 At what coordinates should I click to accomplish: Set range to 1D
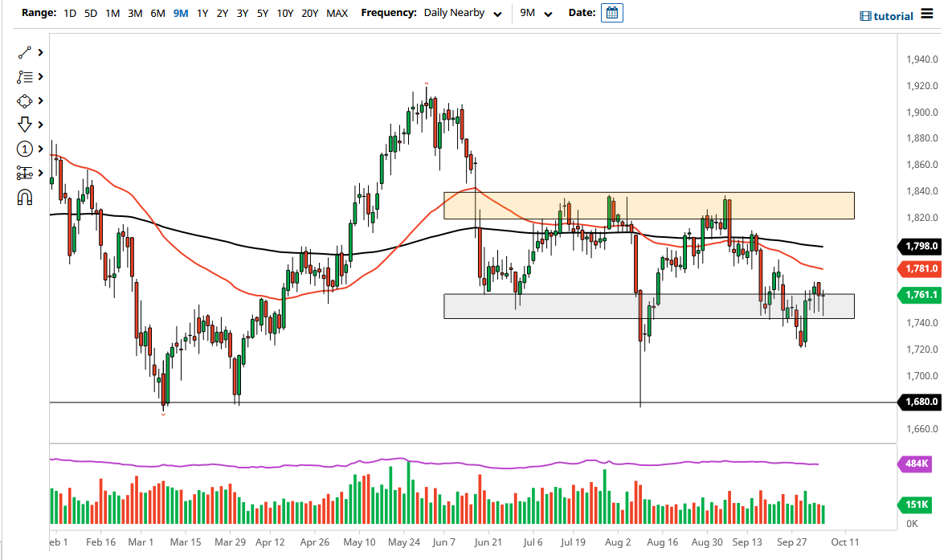pyautogui.click(x=70, y=13)
